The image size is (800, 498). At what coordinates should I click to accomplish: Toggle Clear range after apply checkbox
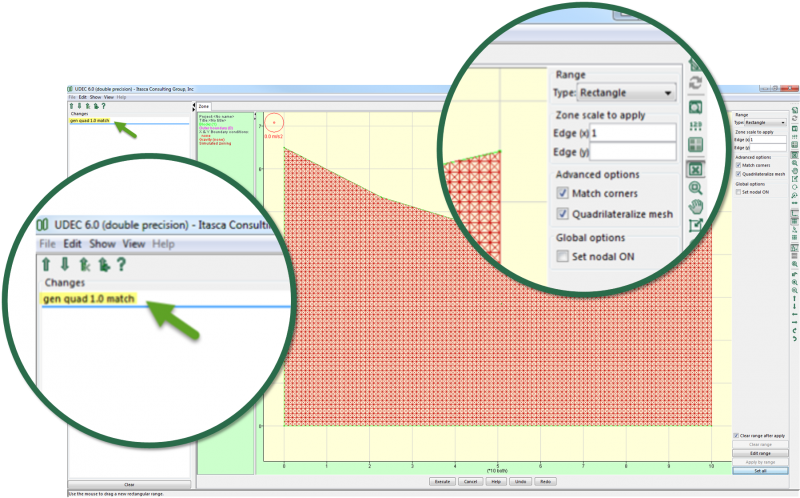(737, 436)
